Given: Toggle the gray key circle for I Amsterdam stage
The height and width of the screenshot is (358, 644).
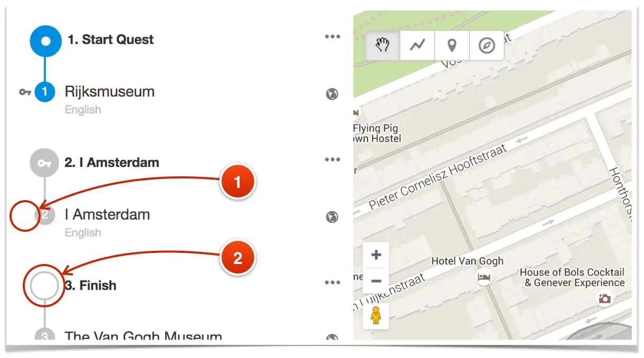Looking at the screenshot, I should point(44,163).
